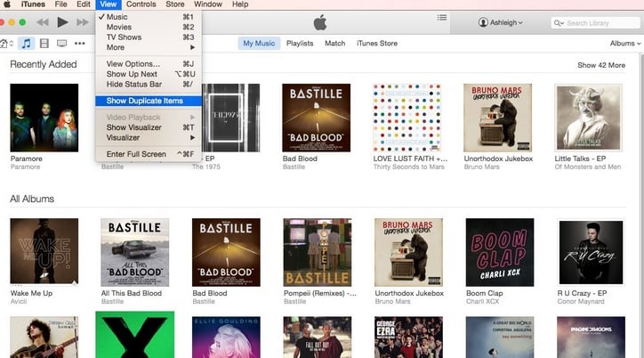Open Pompeii (Remixes) album cover

pos(318,252)
